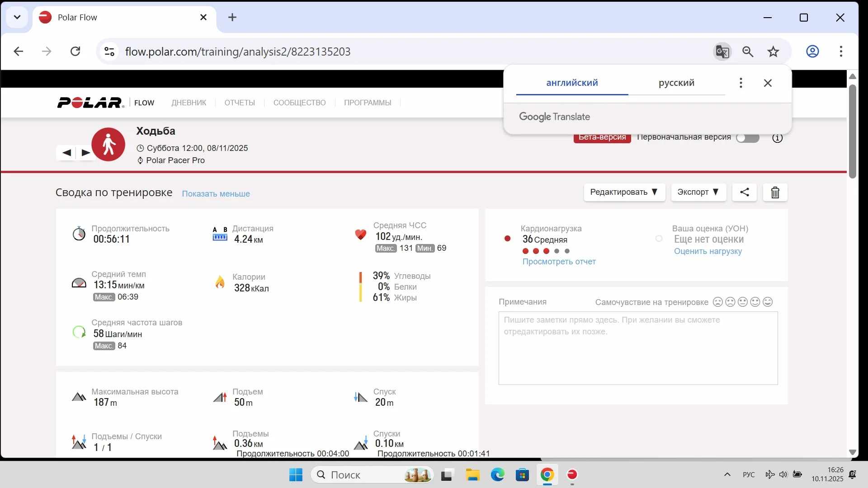The width and height of the screenshot is (868, 488).
Task: Click the info icon beside version toggle
Action: [777, 138]
